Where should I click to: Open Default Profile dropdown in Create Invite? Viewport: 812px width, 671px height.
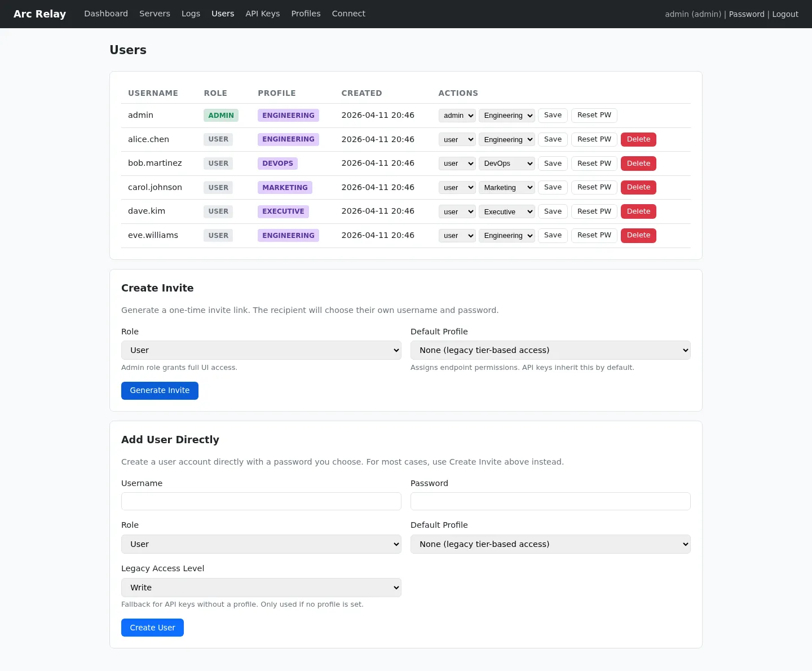click(x=550, y=350)
